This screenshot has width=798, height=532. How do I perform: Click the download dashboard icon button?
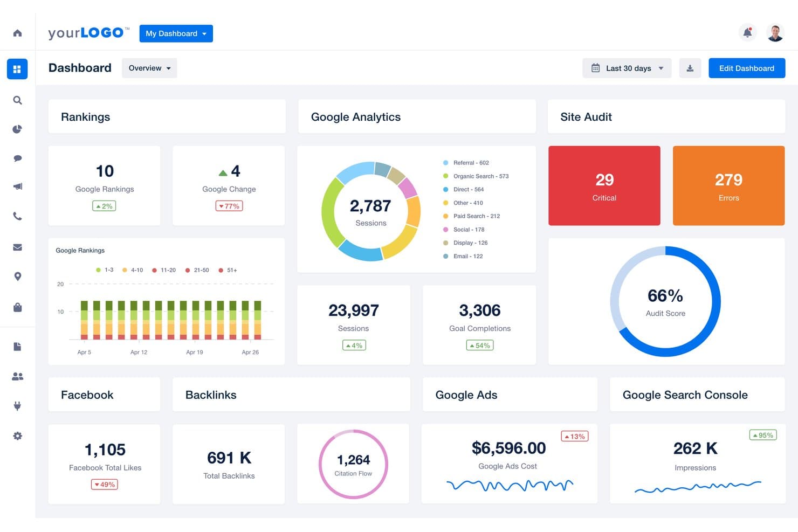coord(690,68)
